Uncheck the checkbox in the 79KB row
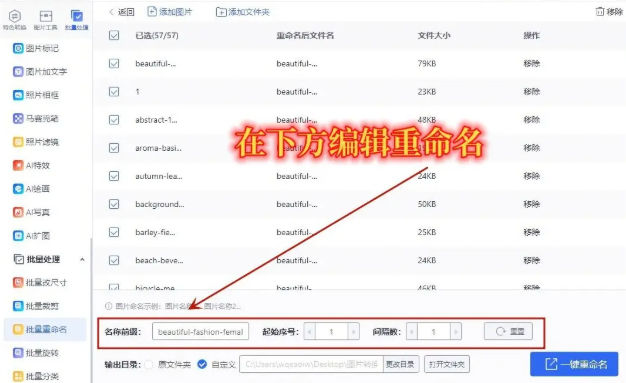 coord(114,64)
